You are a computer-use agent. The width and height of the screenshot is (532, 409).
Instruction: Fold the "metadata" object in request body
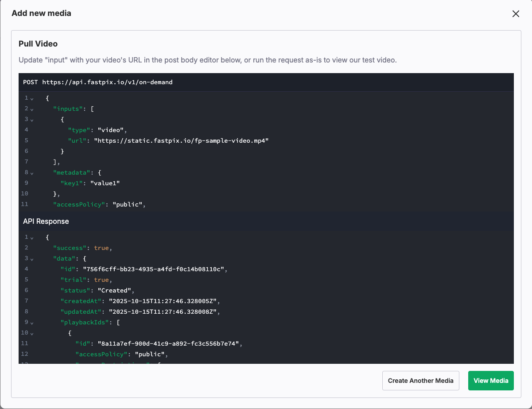(32, 173)
